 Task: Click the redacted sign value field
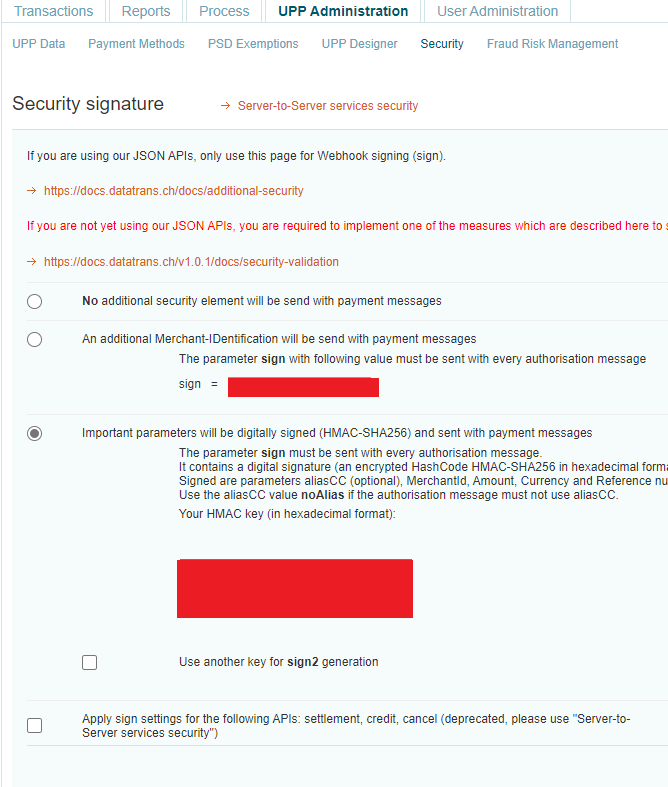(x=303, y=387)
